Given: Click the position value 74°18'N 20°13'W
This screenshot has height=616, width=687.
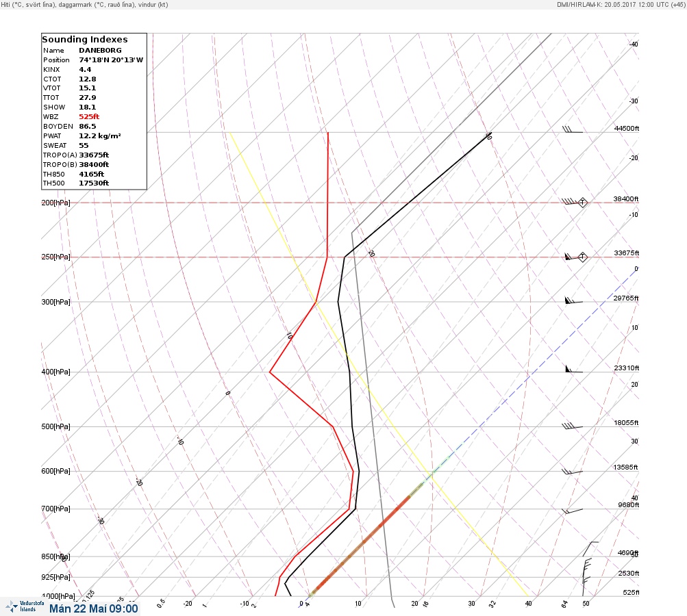Looking at the screenshot, I should [111, 60].
